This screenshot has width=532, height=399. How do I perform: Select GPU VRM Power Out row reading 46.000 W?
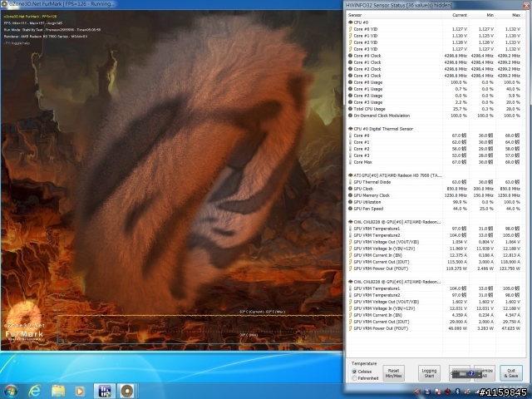(434, 328)
